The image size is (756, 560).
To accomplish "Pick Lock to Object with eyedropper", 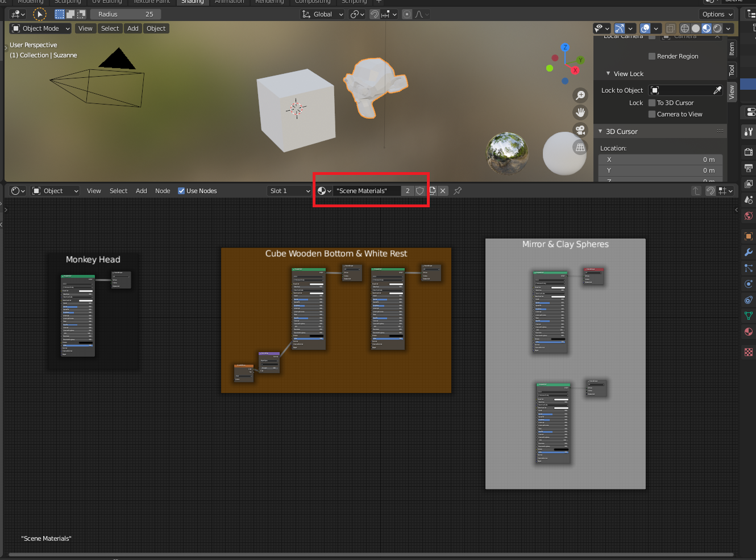I will click(717, 90).
